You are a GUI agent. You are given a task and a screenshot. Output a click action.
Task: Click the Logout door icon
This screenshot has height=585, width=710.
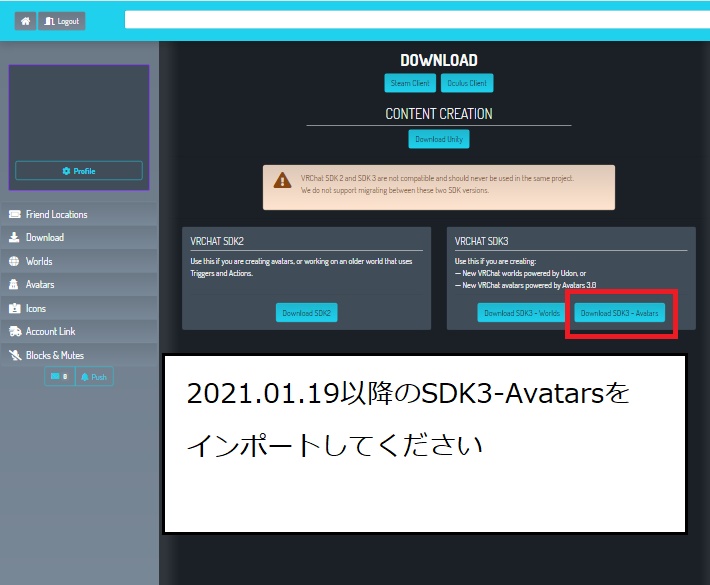49,21
